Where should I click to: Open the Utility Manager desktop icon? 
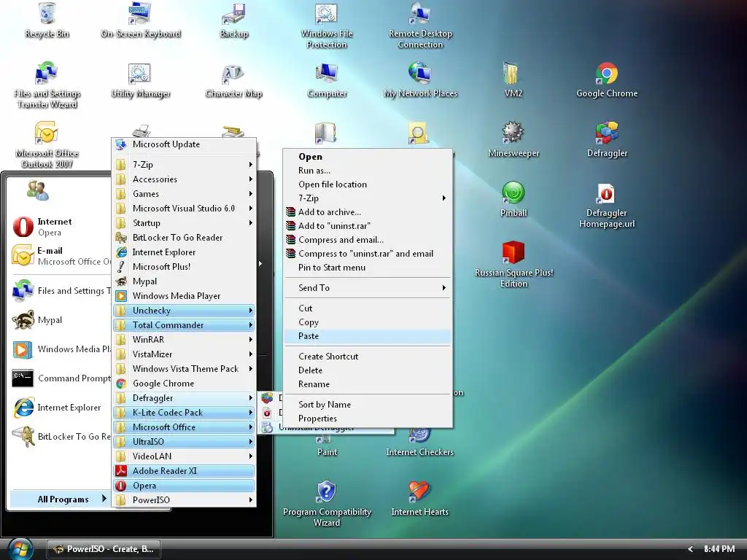(x=140, y=79)
